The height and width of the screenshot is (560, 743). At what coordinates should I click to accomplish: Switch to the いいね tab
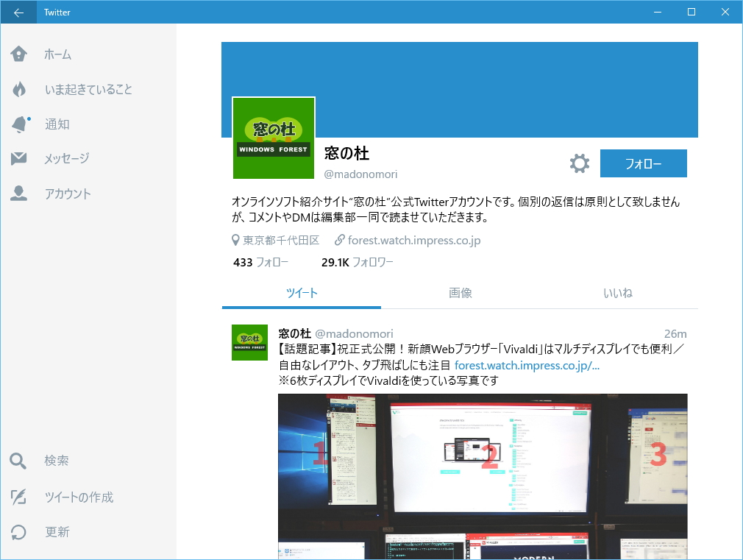coord(618,293)
